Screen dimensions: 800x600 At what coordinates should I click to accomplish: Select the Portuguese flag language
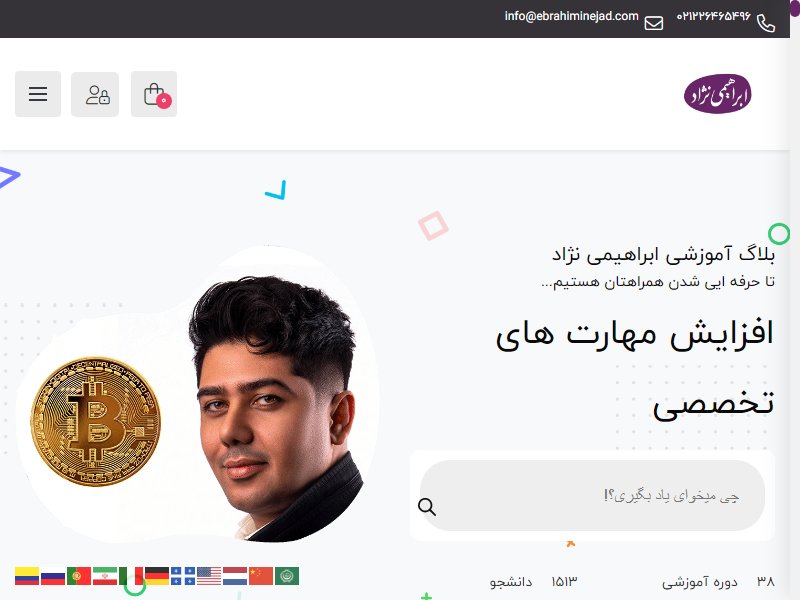pyautogui.click(x=79, y=576)
